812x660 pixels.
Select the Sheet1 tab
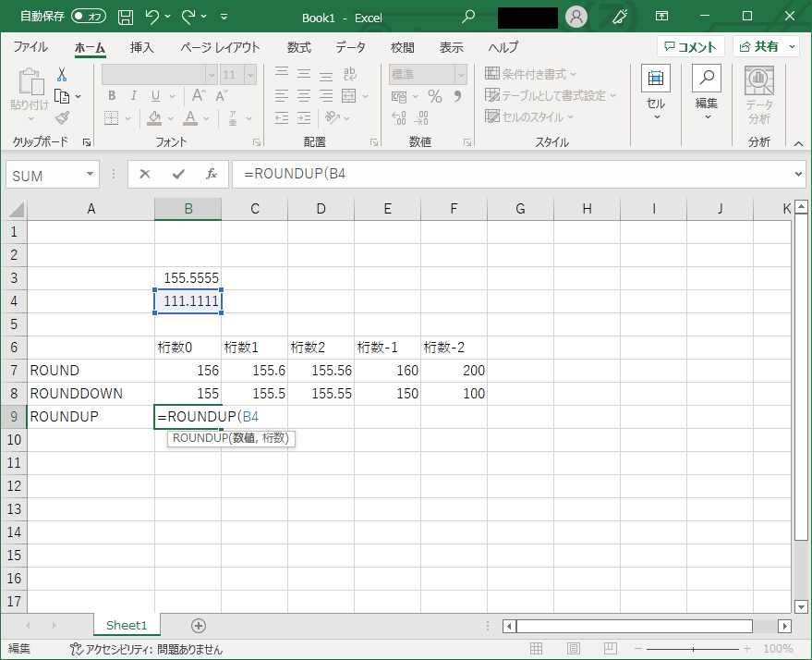click(x=127, y=625)
